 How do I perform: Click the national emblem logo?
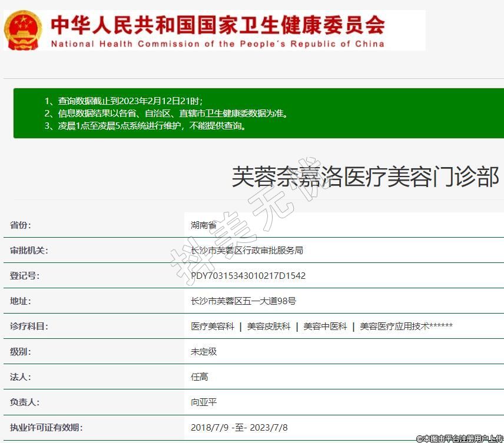click(x=24, y=29)
